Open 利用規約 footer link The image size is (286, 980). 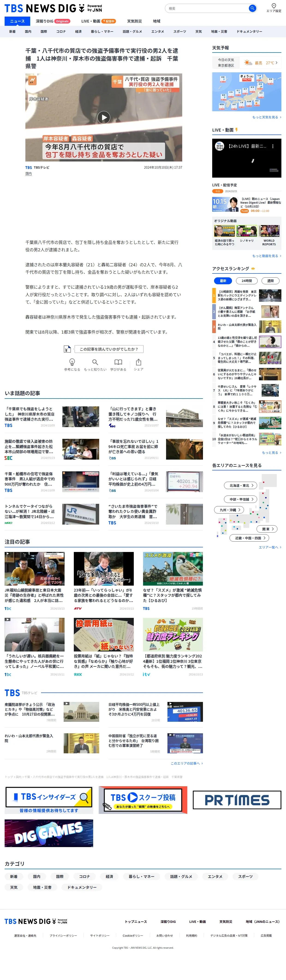(192, 936)
